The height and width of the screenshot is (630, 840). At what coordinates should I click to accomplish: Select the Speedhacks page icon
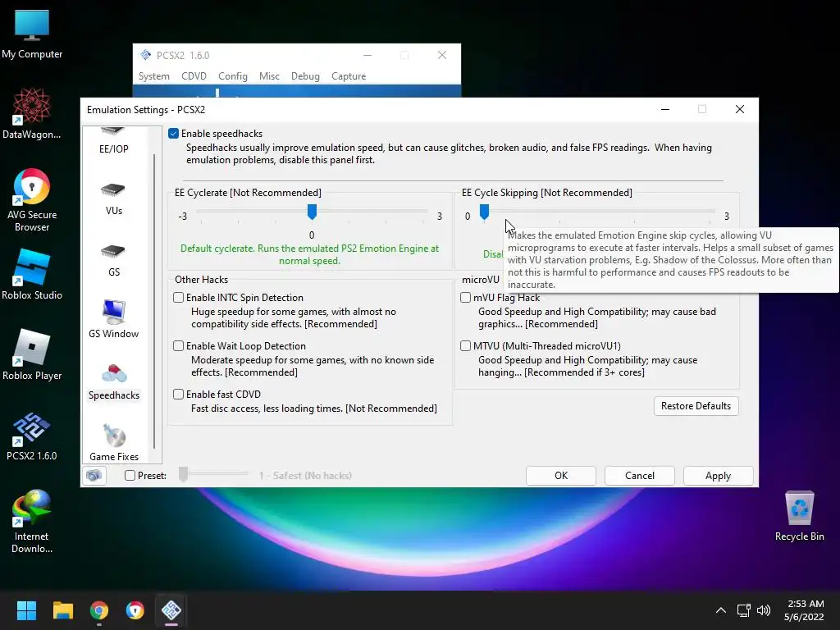click(x=113, y=373)
